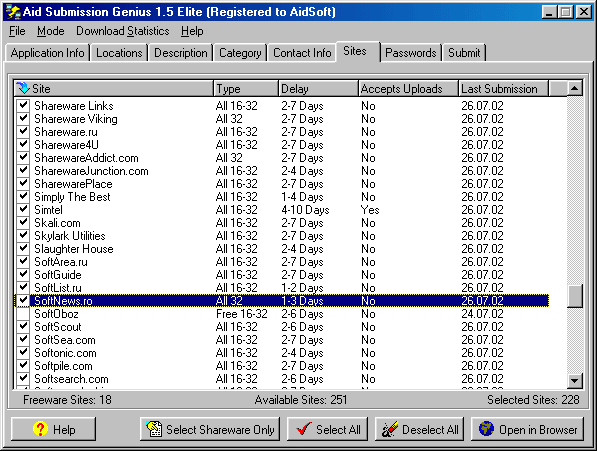Click the eraser icon on Deselect All

(x=390, y=429)
